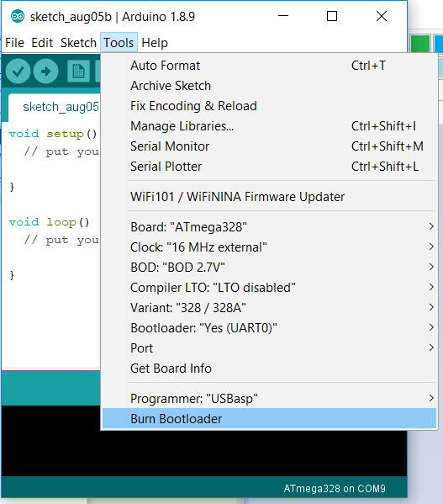
Task: Launch the Serial Plotter entry
Action: (x=269, y=167)
